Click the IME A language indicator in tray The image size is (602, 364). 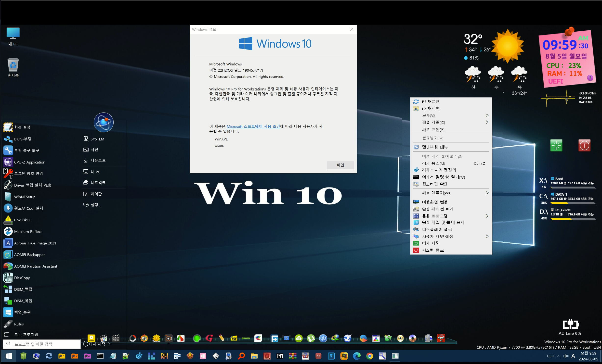pyautogui.click(x=573, y=356)
